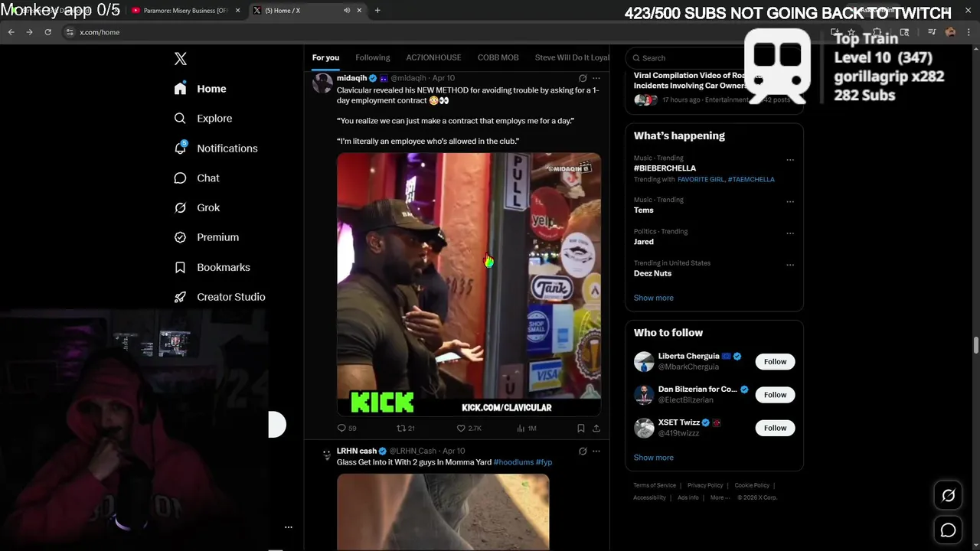Image resolution: width=980 pixels, height=551 pixels.
Task: Open floating Grok button at bottom right
Action: [948, 496]
